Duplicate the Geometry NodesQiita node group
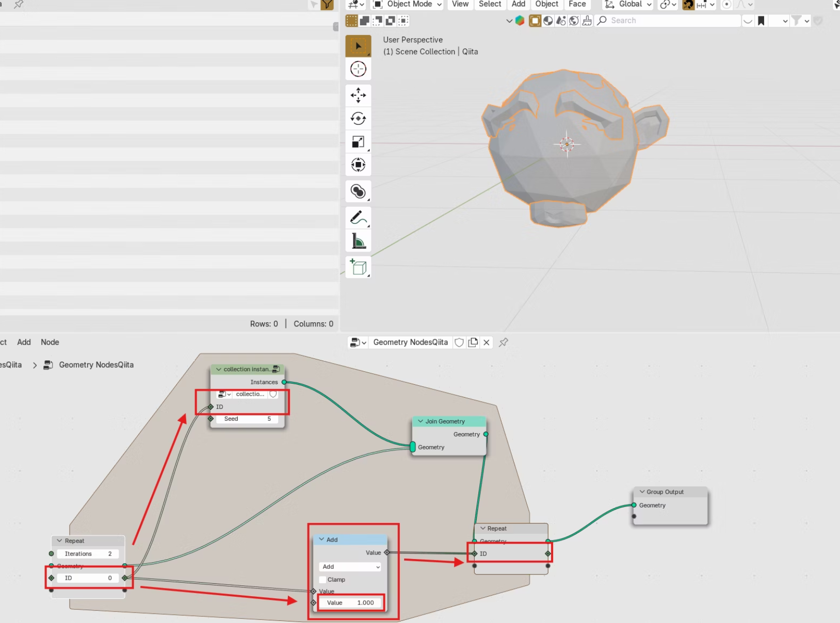Viewport: 840px width, 623px height. (473, 342)
